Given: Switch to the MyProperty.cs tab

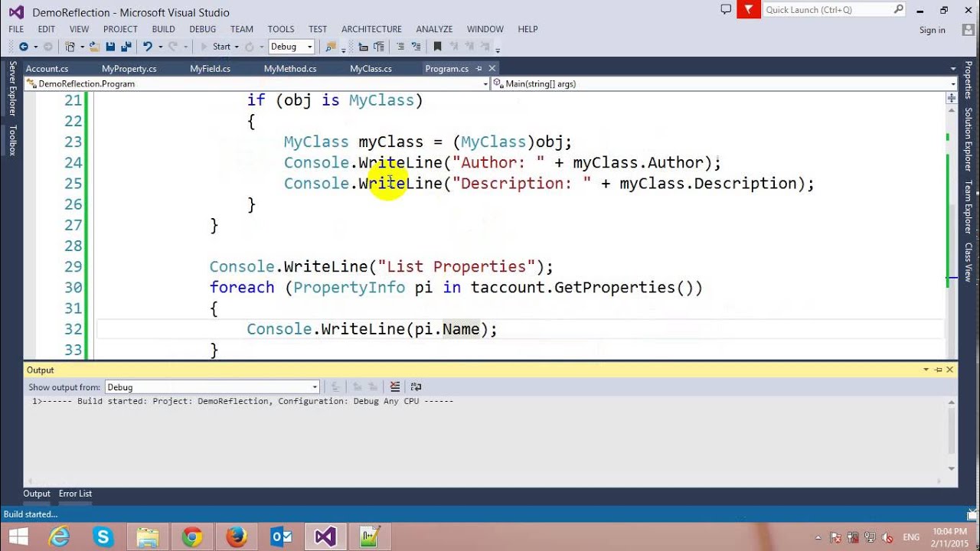Looking at the screenshot, I should 129,69.
